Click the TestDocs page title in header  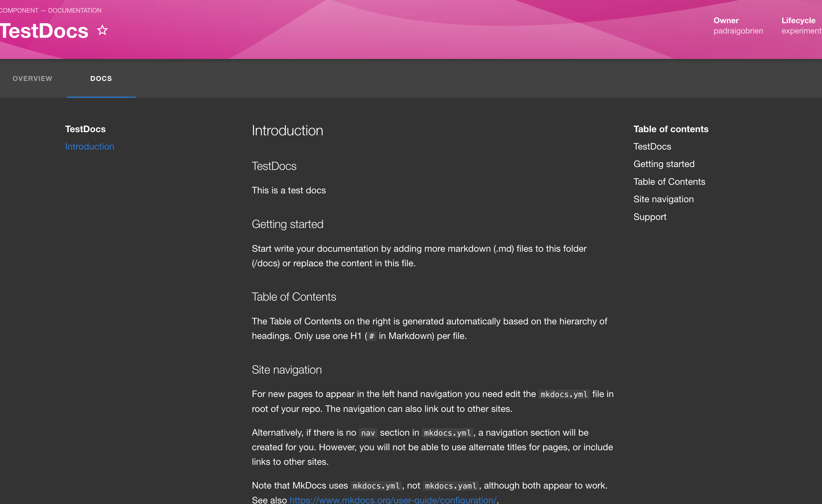pos(44,31)
